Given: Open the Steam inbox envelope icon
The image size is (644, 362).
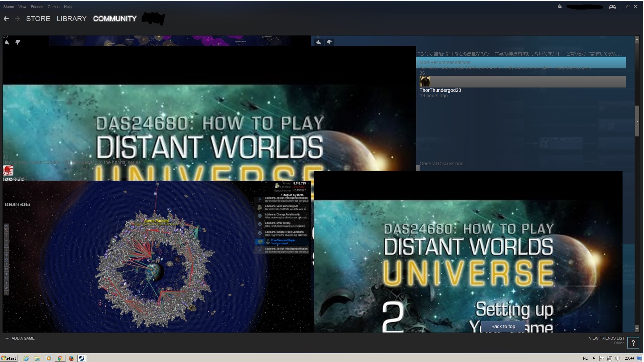Looking at the screenshot, I should 559,6.
